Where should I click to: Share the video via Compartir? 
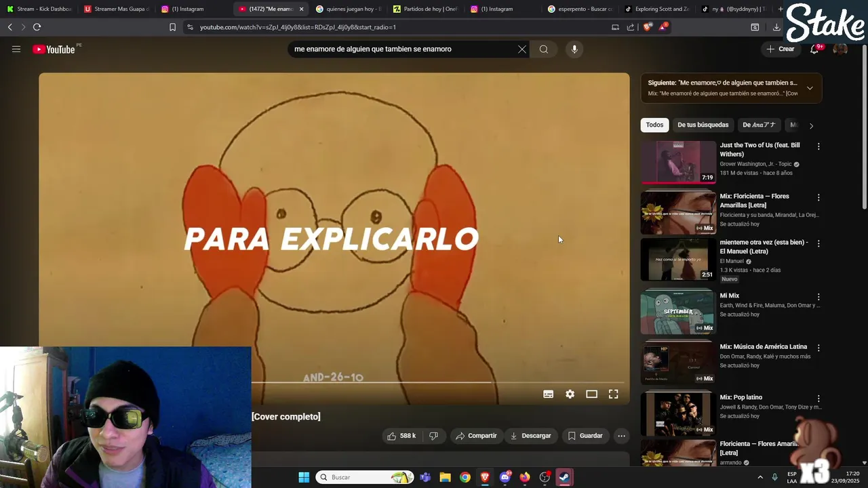tap(477, 436)
